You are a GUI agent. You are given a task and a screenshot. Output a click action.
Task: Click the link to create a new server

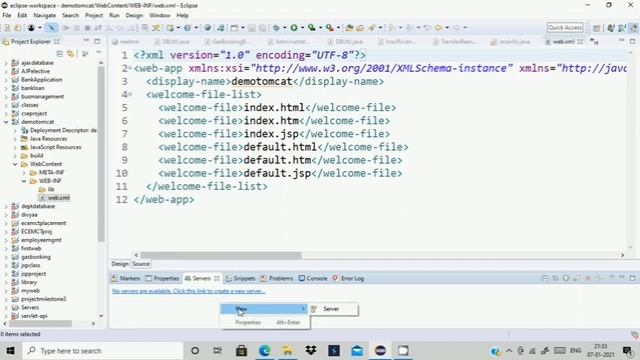189,291
